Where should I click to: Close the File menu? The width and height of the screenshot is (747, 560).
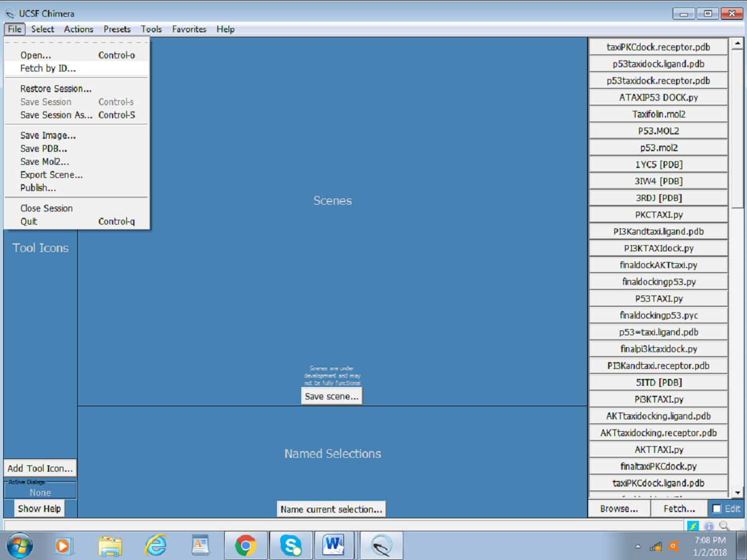click(15, 29)
